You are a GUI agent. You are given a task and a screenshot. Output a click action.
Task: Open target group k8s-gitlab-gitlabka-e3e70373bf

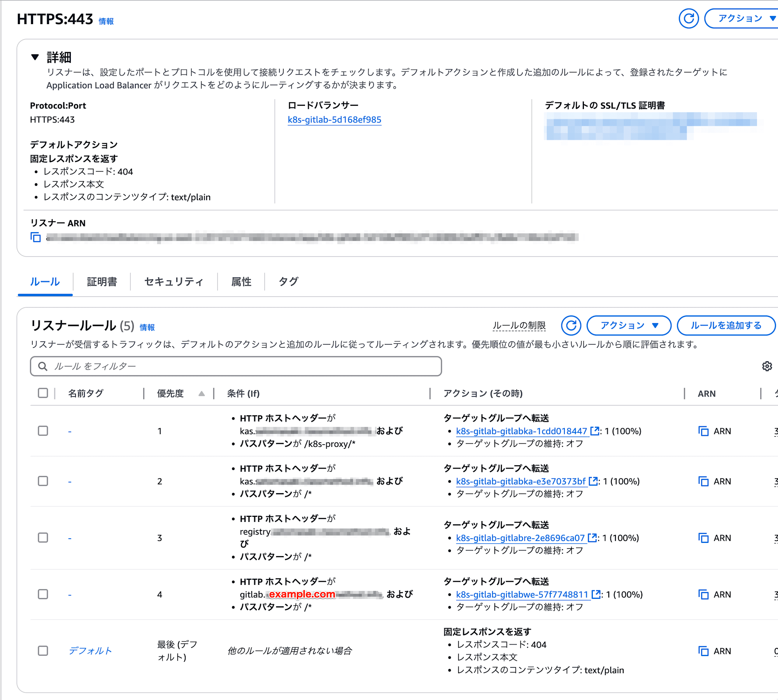tap(520, 481)
